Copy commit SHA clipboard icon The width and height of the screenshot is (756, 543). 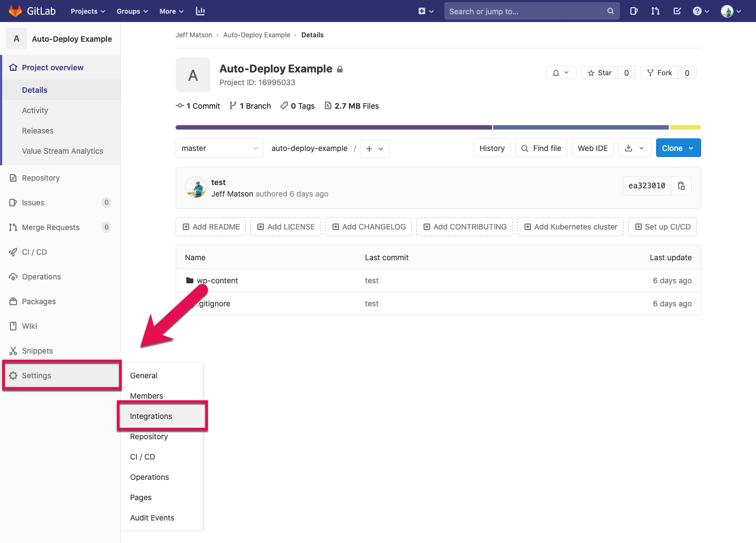(681, 186)
